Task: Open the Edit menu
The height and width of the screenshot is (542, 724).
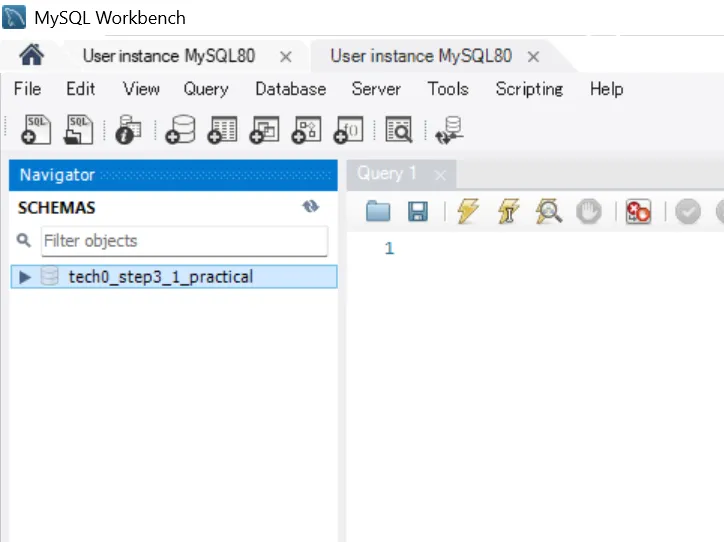Action: (81, 89)
